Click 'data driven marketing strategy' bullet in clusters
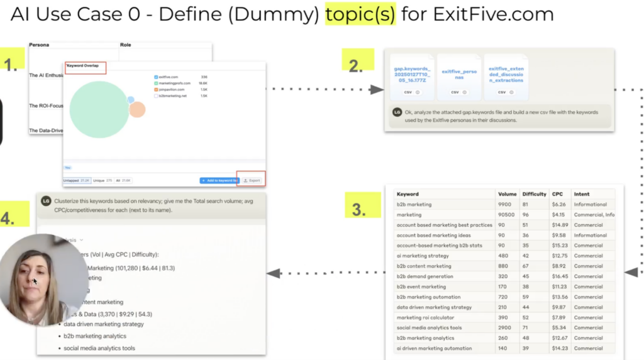This screenshot has height=360, width=644. (x=104, y=324)
